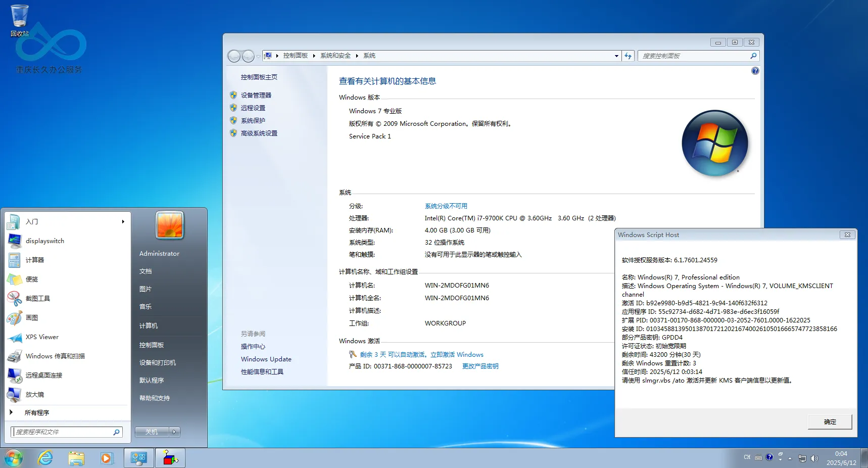The image size is (868, 468).
Task: Open the Recycle Bin desktop icon
Action: point(20,20)
